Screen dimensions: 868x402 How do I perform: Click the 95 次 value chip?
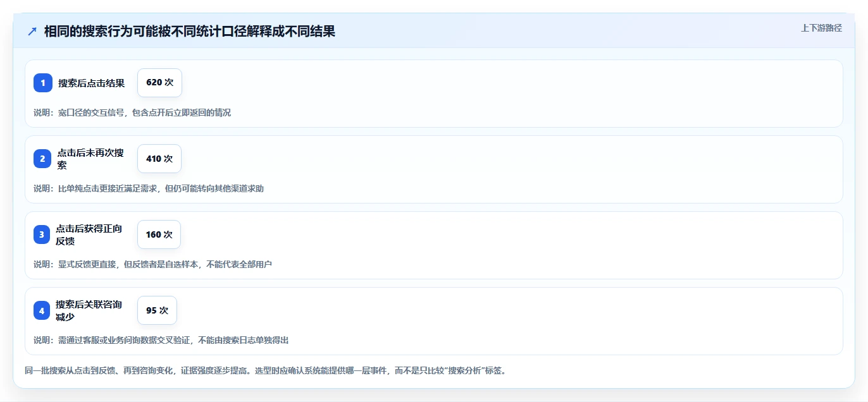pyautogui.click(x=157, y=310)
